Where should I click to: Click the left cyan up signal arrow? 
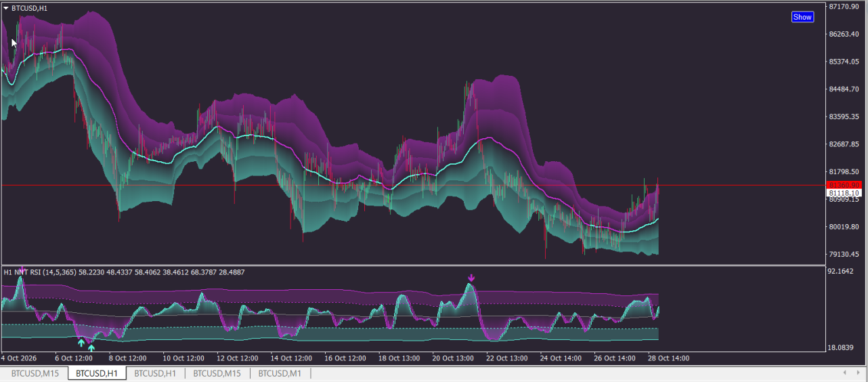pos(81,343)
